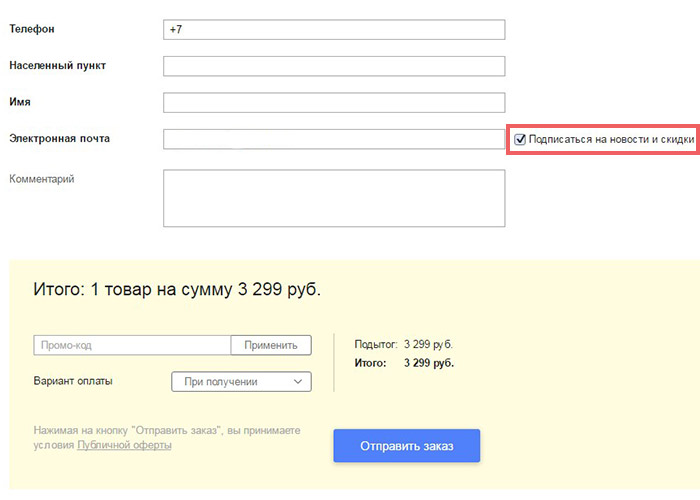Click the Имя field label
The width and height of the screenshot is (700, 500).
pos(20,102)
